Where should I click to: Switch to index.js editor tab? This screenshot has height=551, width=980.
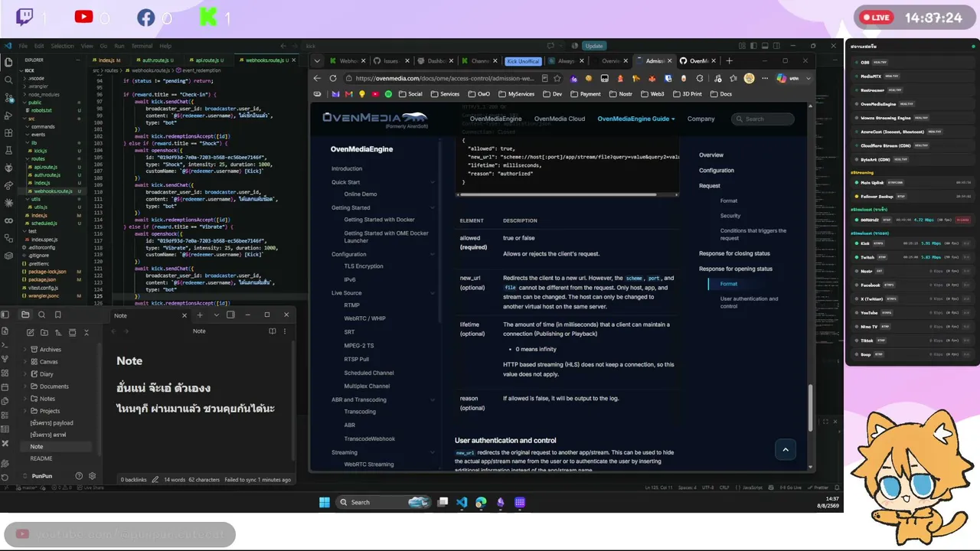(x=108, y=60)
